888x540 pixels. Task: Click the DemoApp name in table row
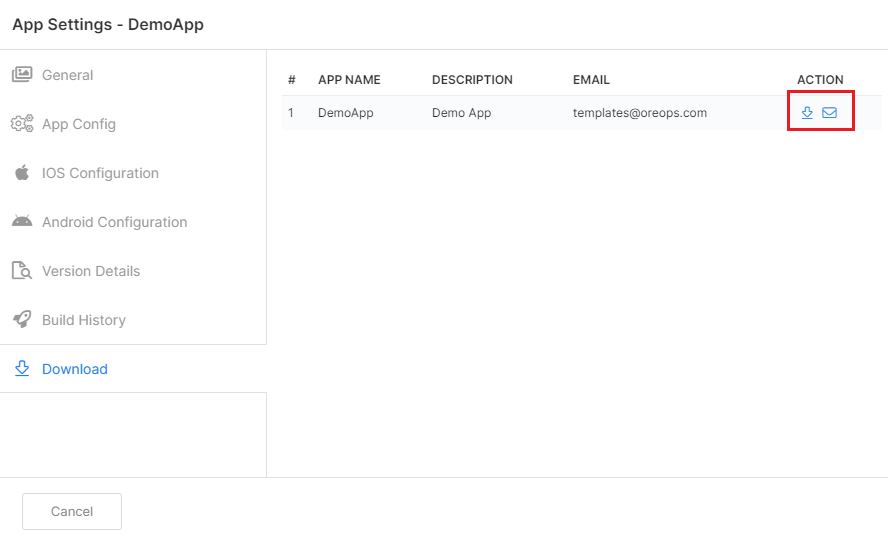(345, 113)
